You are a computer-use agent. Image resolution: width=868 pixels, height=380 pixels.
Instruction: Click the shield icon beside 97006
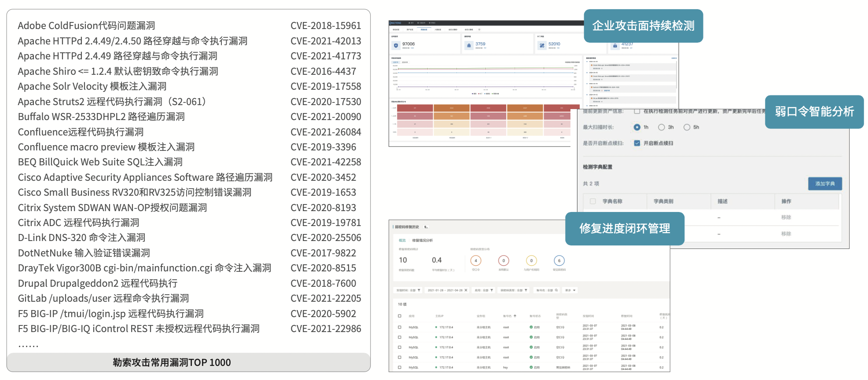click(x=396, y=45)
